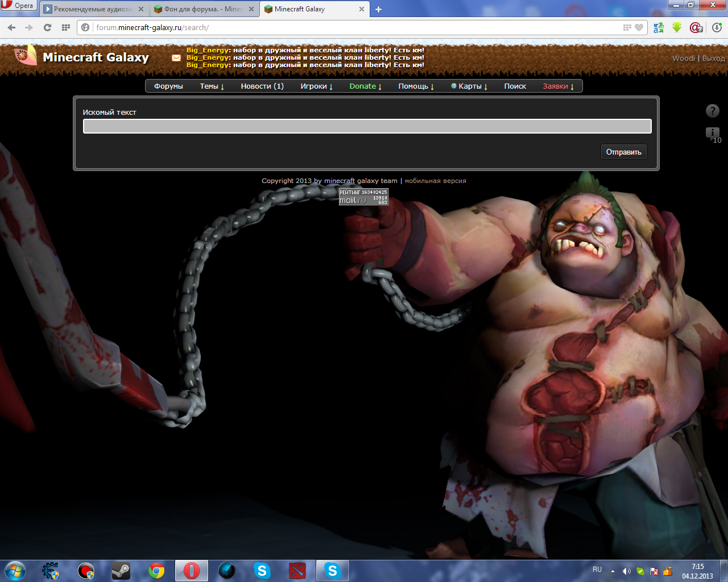Open the envelope messages icon
This screenshot has height=582, width=728.
pos(176,57)
